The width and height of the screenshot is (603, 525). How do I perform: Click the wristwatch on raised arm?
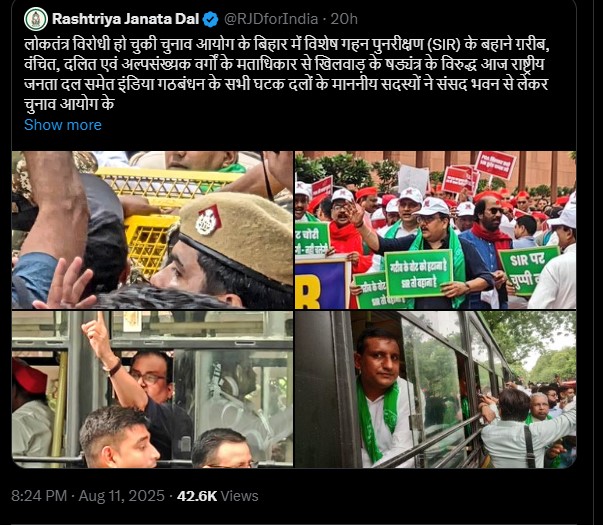[x=112, y=367]
